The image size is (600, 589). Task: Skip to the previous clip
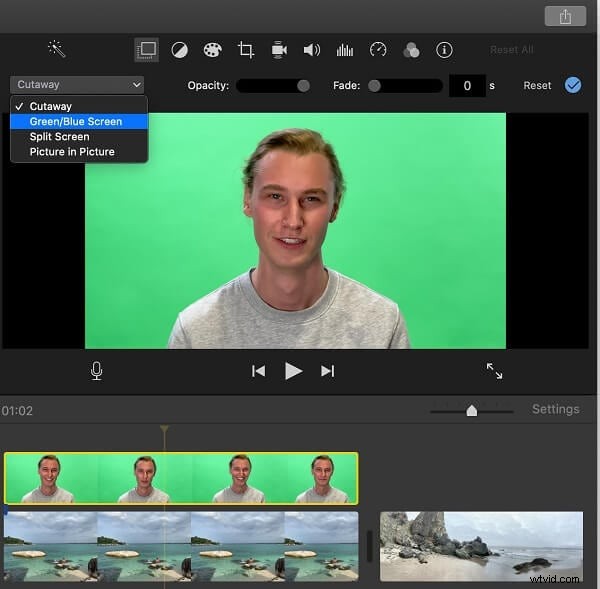click(x=259, y=371)
